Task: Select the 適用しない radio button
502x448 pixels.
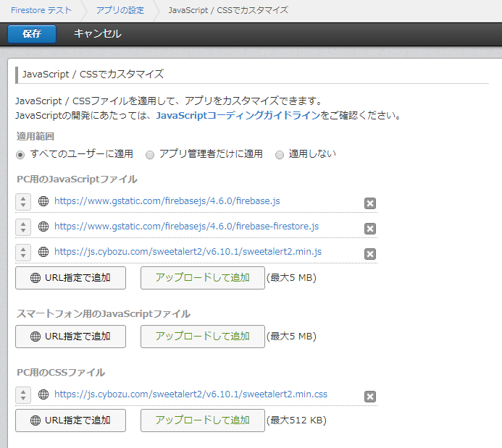Action: click(x=280, y=155)
